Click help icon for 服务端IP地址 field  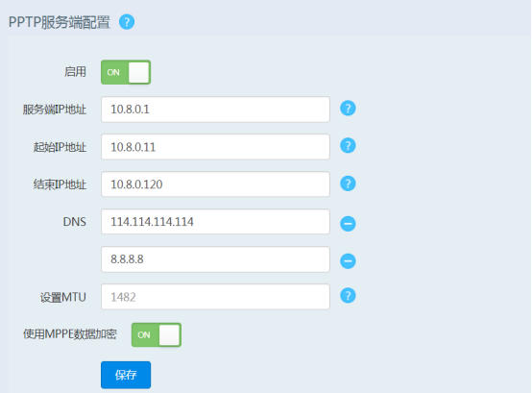[x=348, y=109]
